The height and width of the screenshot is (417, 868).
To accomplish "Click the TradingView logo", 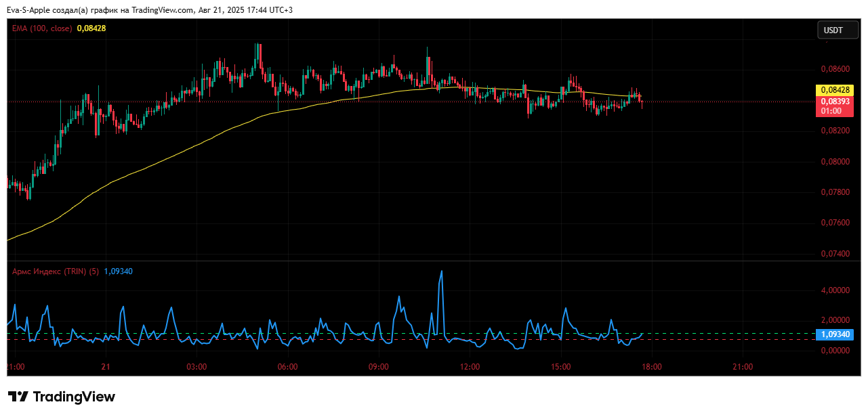I will click(x=62, y=397).
